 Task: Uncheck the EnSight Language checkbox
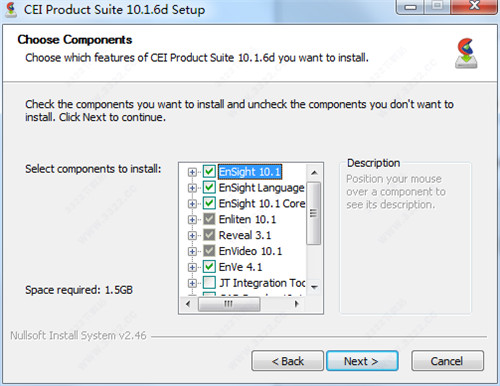point(209,187)
